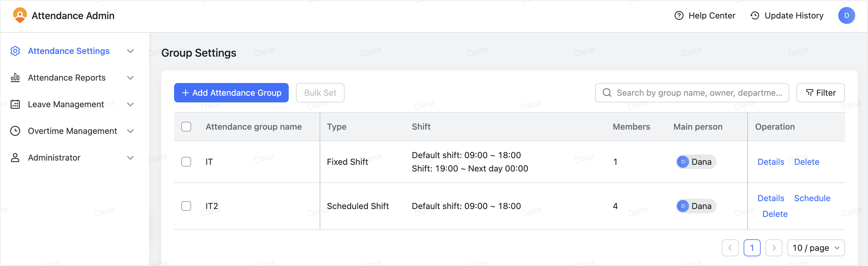
Task: Click the search magnifier icon
Action: pos(607,93)
